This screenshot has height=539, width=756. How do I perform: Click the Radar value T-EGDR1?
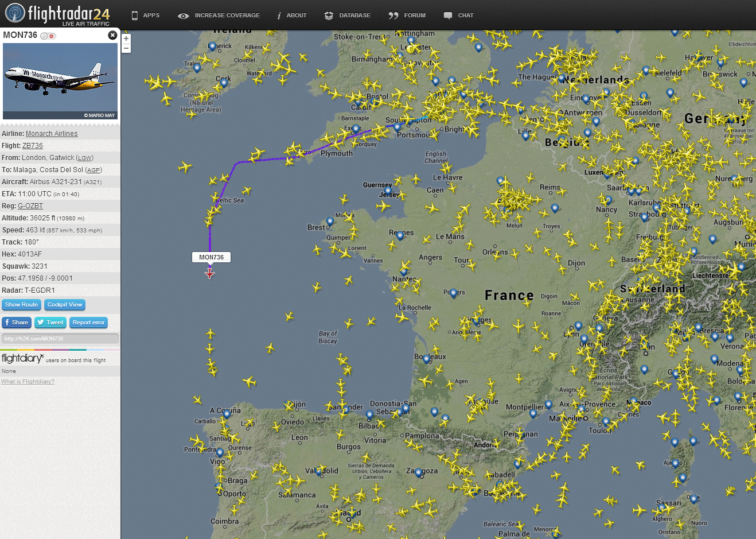[40, 290]
